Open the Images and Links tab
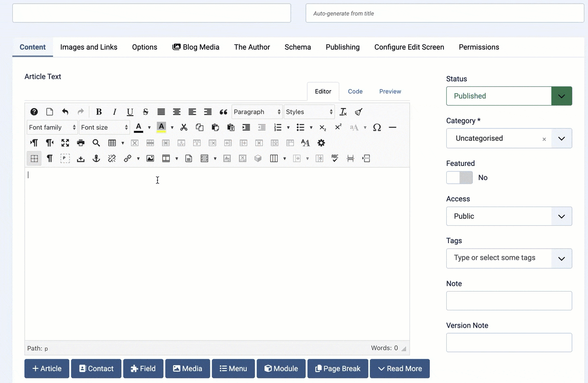Viewport: 588px width, 383px height. click(x=89, y=47)
